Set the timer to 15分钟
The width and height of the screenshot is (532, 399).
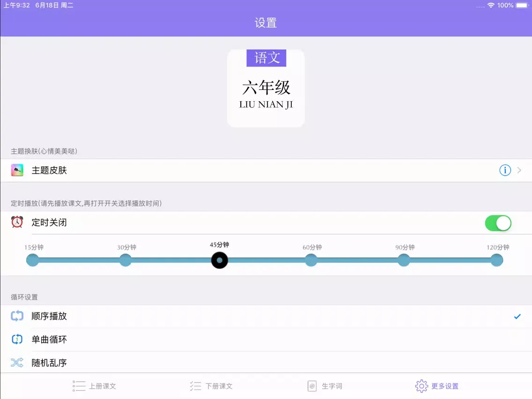(x=33, y=260)
